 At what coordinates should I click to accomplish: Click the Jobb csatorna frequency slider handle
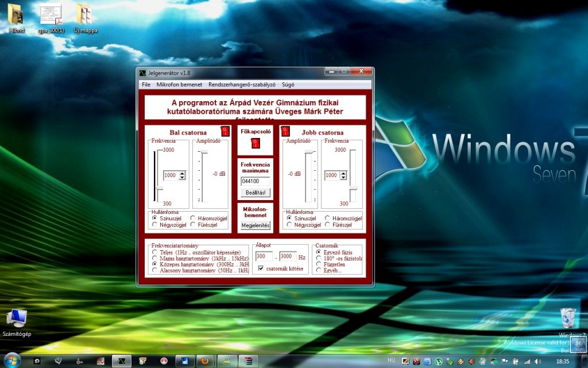[x=353, y=188]
